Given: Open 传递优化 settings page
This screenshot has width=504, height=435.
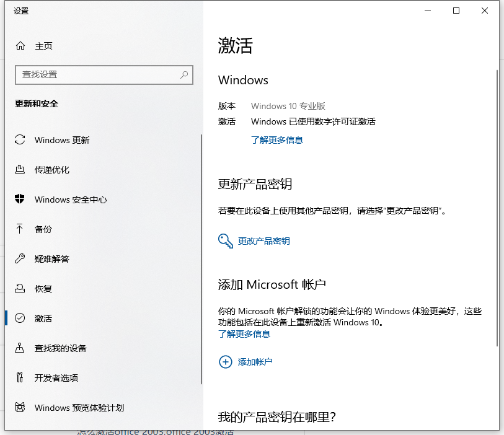Looking at the screenshot, I should [x=51, y=170].
